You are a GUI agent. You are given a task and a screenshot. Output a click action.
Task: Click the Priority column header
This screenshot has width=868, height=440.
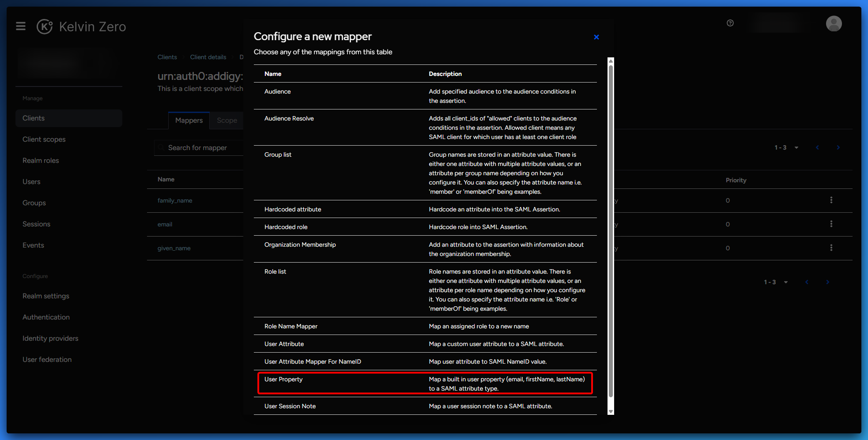click(x=736, y=180)
